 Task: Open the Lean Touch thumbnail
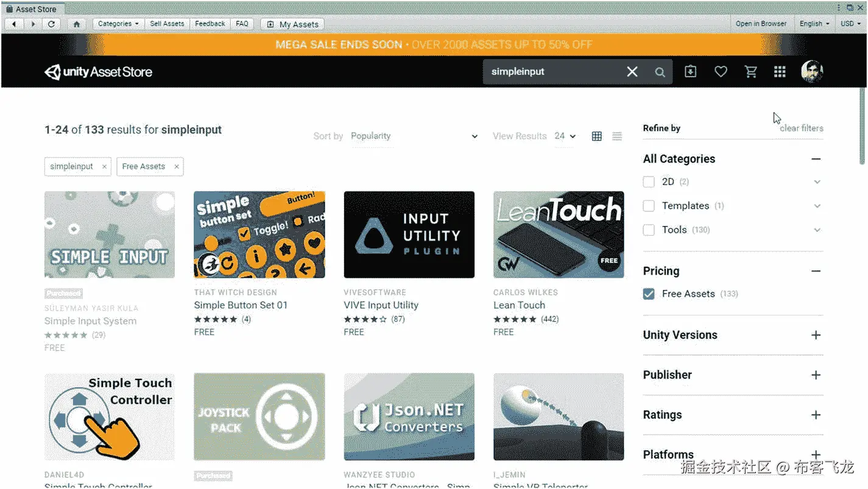[559, 235]
